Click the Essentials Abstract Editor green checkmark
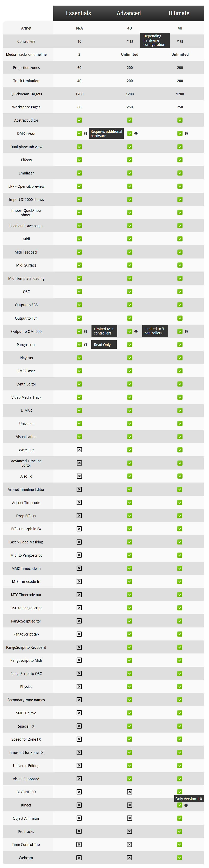Image resolution: width=209 pixels, height=868 pixels. (x=79, y=120)
